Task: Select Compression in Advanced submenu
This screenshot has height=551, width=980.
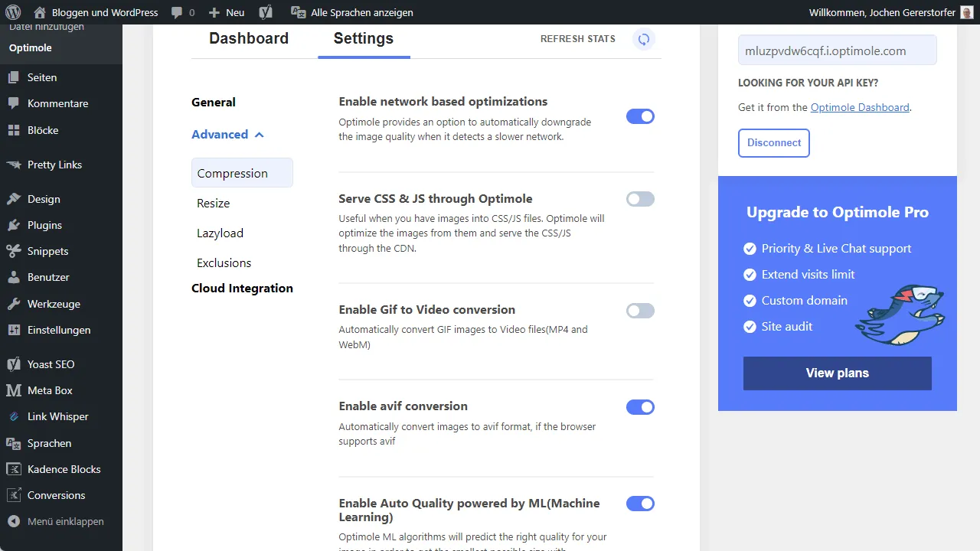Action: tap(242, 173)
